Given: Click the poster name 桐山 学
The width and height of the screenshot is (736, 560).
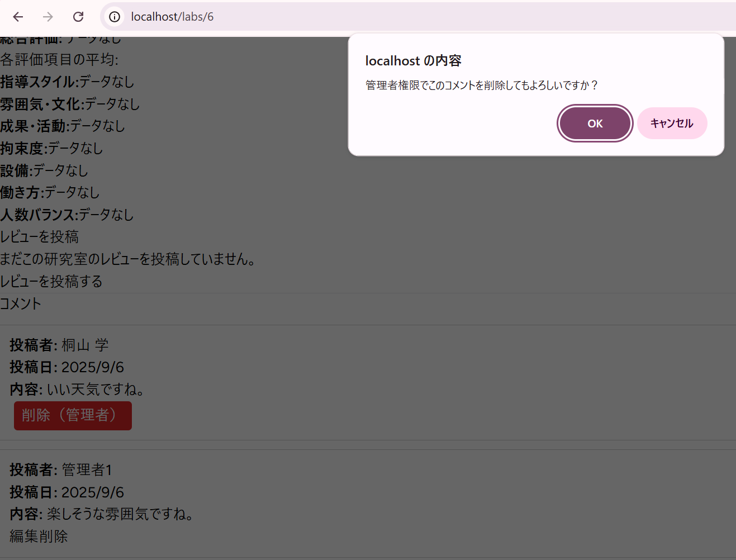Looking at the screenshot, I should click(x=85, y=345).
